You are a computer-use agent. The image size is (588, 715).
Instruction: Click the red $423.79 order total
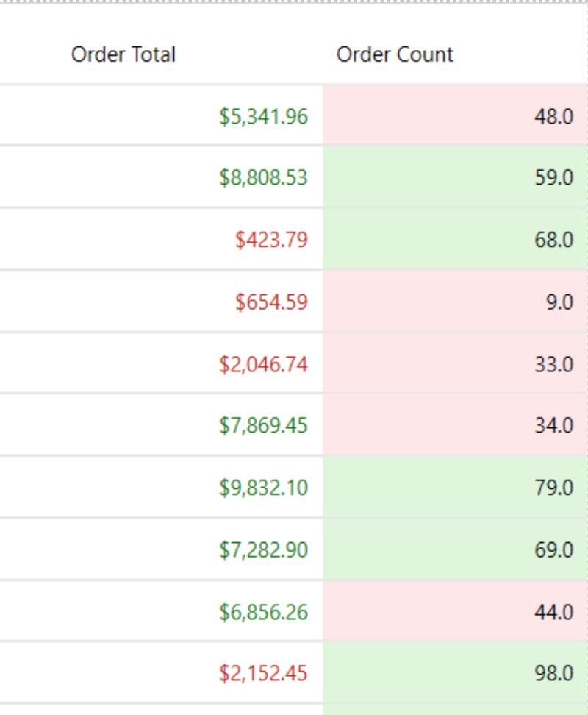271,240
